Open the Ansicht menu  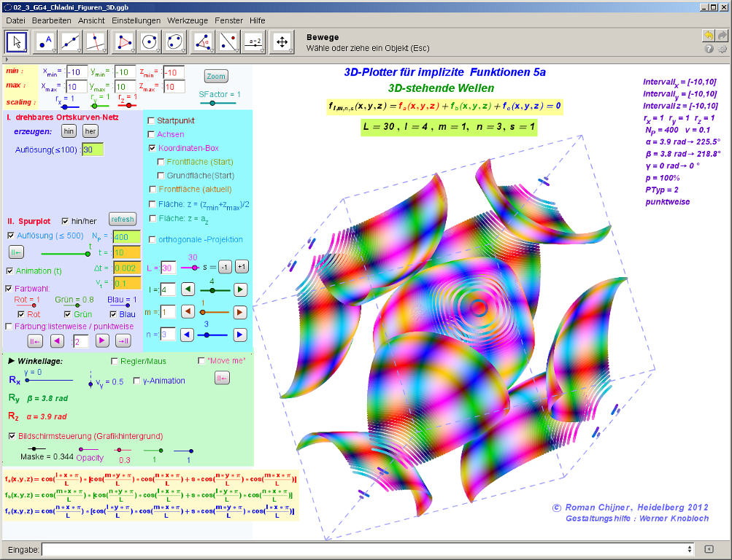91,20
